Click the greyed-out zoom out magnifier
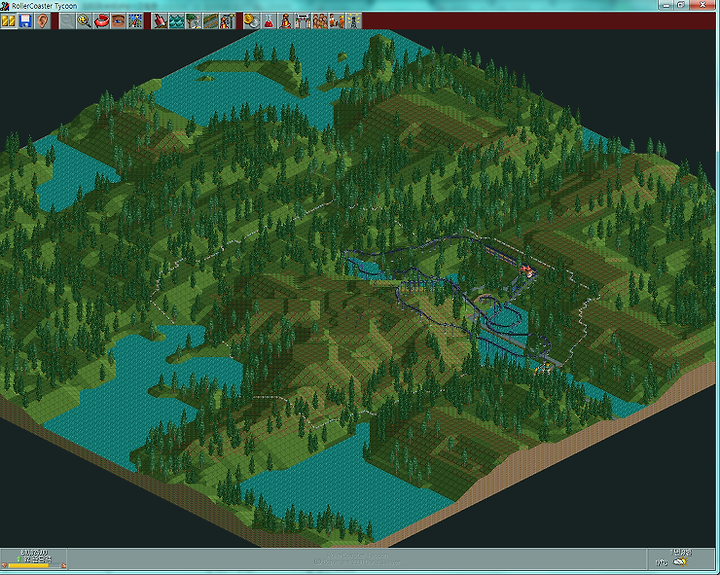Viewport: 720px width, 575px height. coord(68,21)
